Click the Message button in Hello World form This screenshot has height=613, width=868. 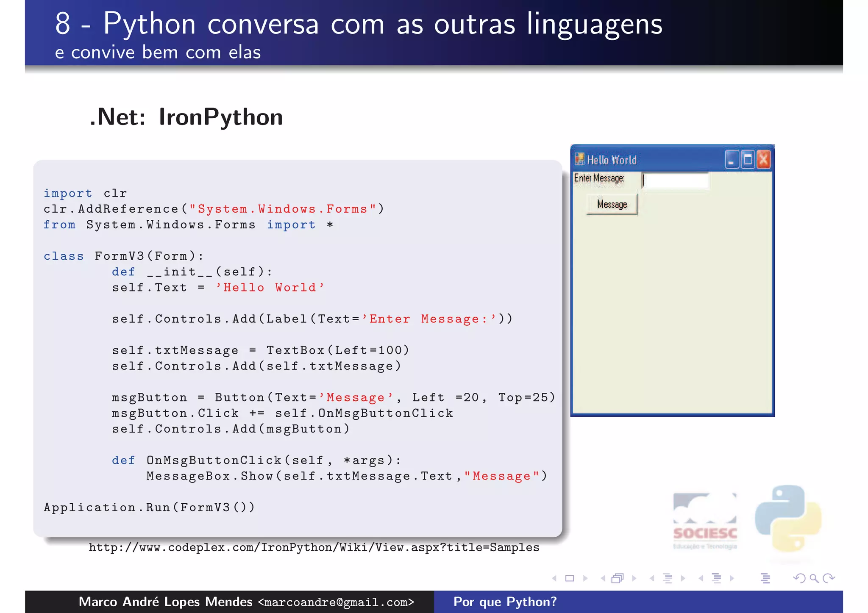pos(612,205)
